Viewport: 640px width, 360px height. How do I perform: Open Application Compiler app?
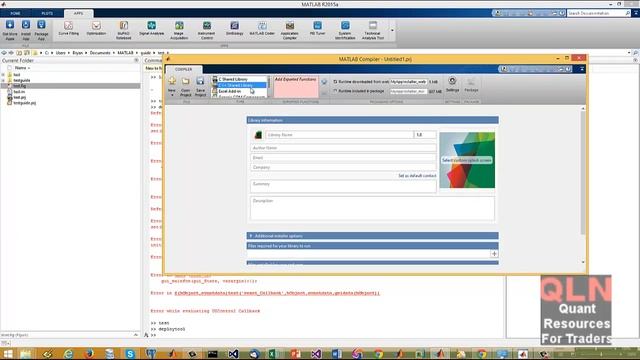289,30
